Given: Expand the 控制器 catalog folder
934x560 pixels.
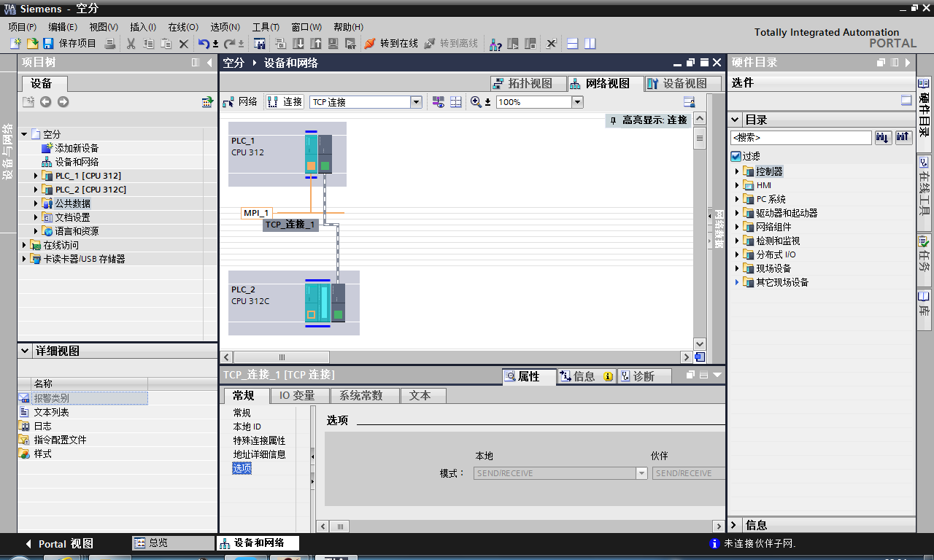Looking at the screenshot, I should click(x=737, y=171).
